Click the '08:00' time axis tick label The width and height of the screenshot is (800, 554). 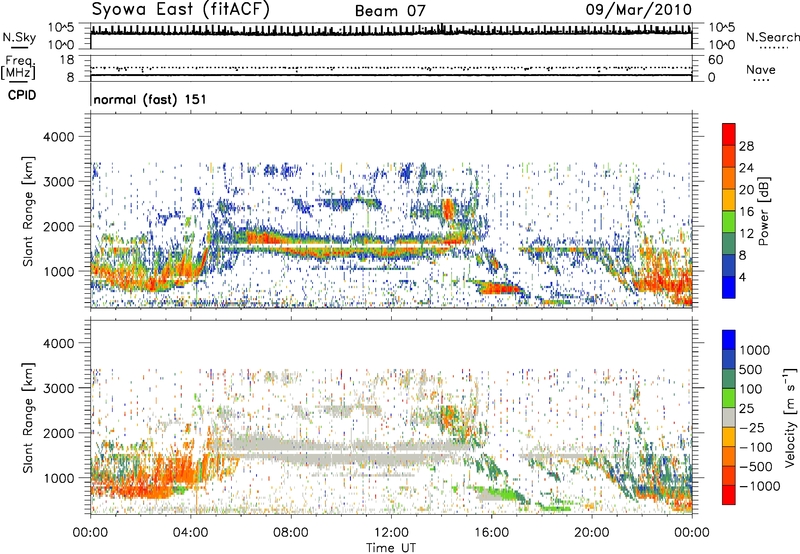[291, 533]
